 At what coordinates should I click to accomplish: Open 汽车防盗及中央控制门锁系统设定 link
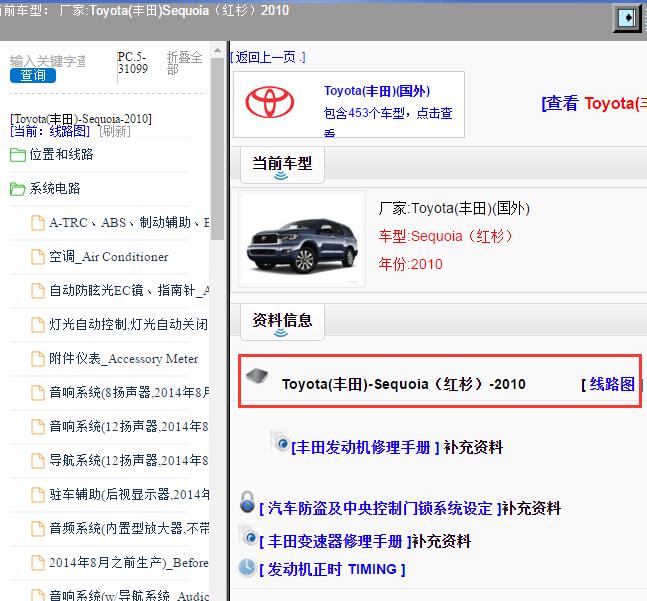point(380,508)
